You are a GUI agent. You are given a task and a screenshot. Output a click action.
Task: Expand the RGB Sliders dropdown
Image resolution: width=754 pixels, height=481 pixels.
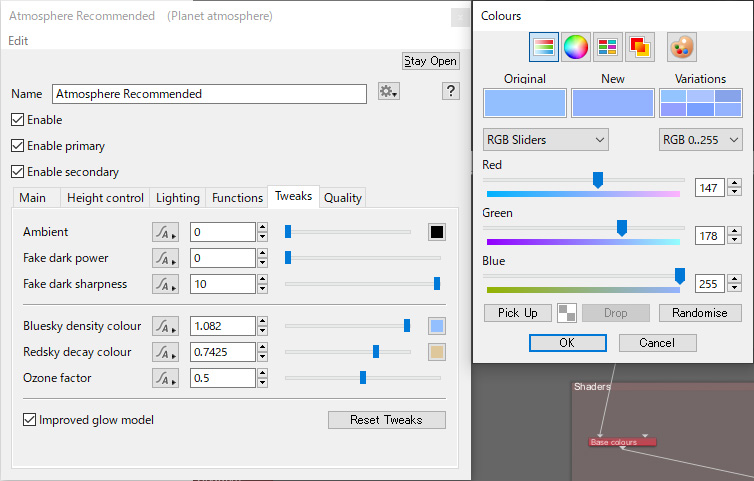545,140
